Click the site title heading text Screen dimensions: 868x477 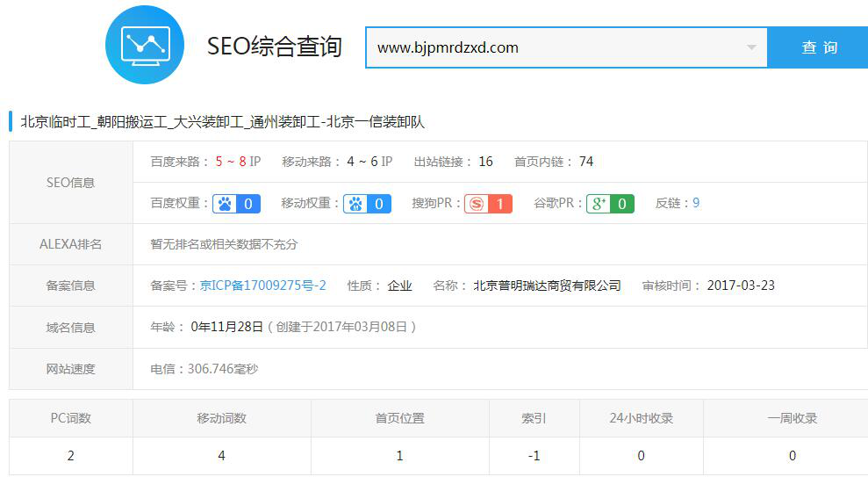pyautogui.click(x=222, y=121)
